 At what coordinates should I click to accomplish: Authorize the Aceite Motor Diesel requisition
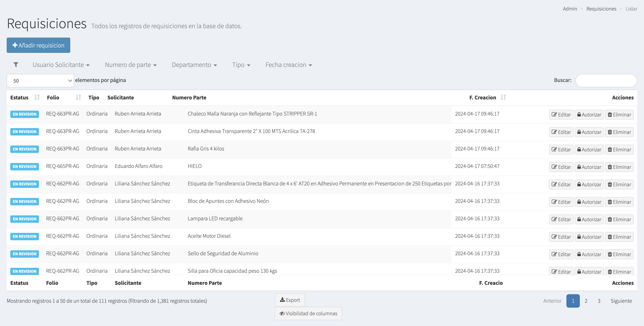(589, 237)
